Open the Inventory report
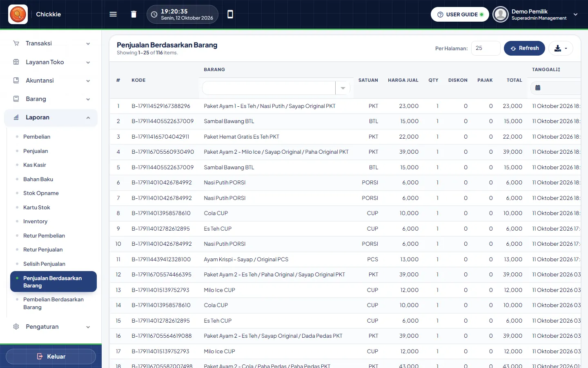The width and height of the screenshot is (588, 368). 35,221
